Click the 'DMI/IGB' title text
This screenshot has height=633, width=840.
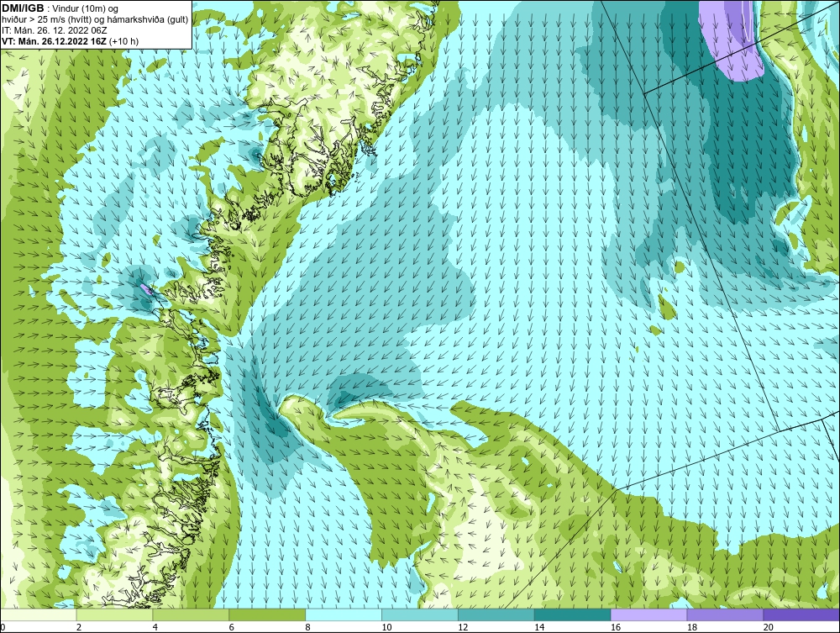(x=23, y=8)
